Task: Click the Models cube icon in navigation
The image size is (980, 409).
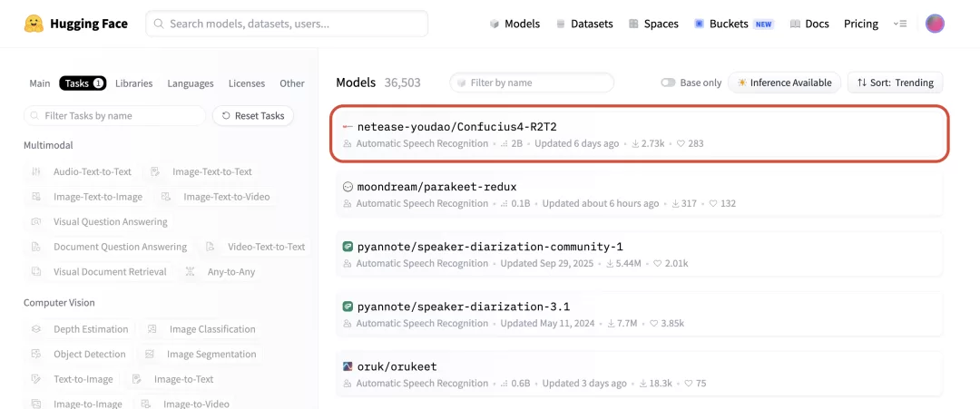Action: 495,24
